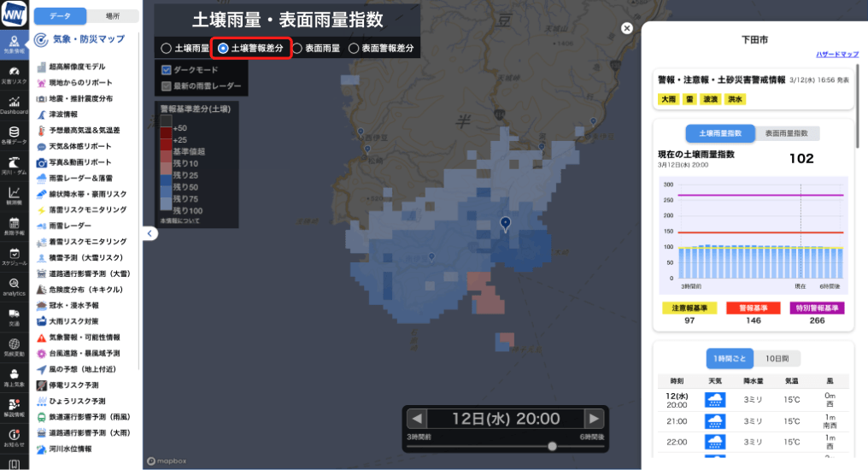Click the 下田市 map location pin
Screen dimensions: 868x470
pos(505,224)
